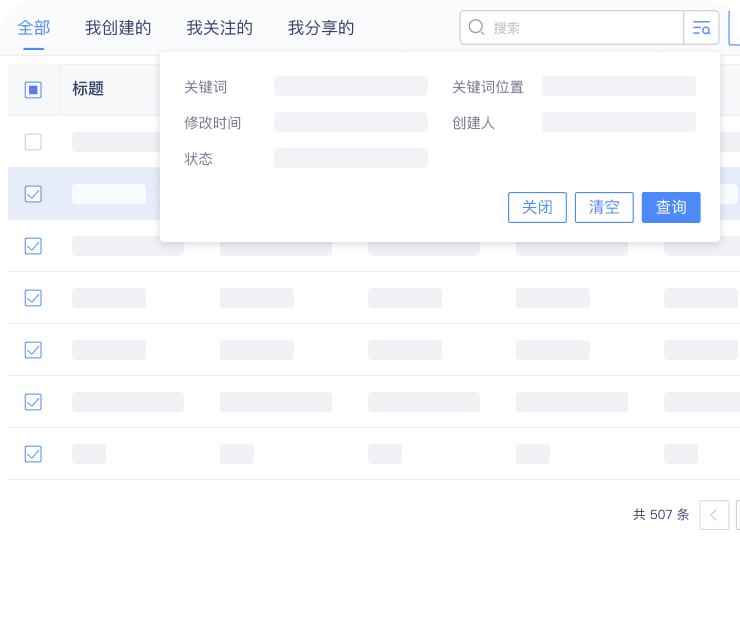Click the magnifier icon in search box
The image size is (740, 640).
tap(476, 27)
